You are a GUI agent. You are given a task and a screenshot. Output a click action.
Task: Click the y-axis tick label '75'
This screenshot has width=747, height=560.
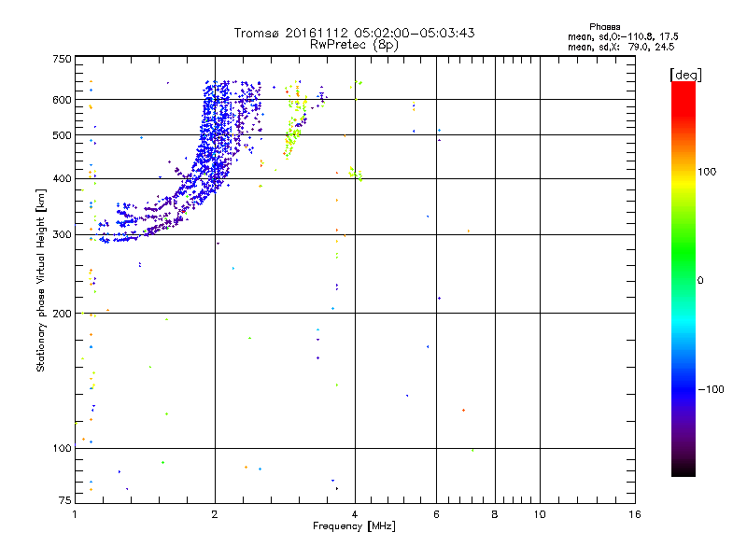pyautogui.click(x=65, y=500)
